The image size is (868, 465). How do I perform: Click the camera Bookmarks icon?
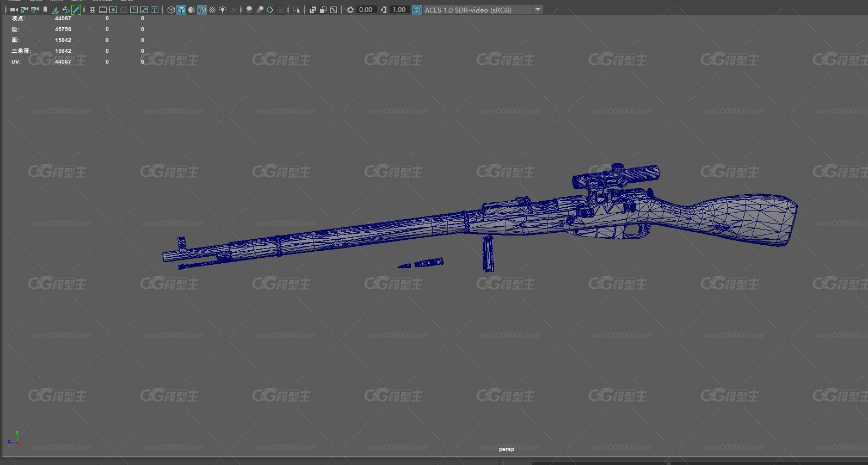click(45, 10)
